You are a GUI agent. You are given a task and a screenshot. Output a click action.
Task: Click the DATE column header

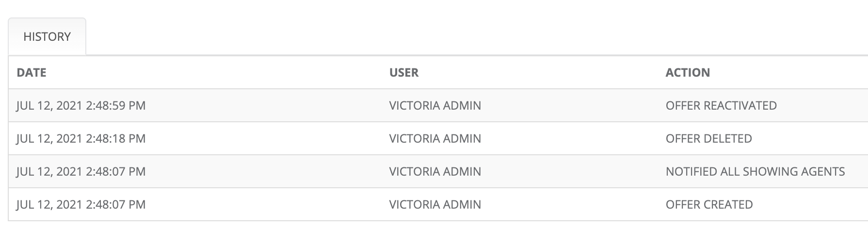(x=32, y=73)
